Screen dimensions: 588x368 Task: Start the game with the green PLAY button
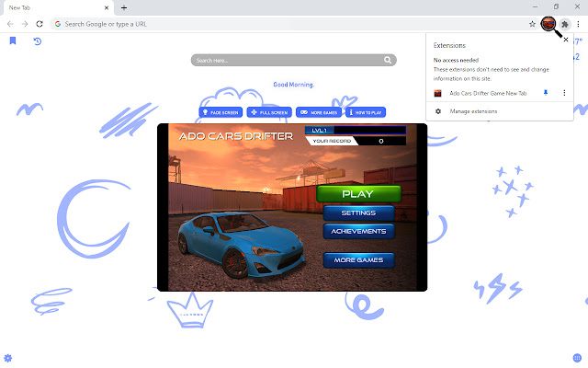tap(358, 194)
